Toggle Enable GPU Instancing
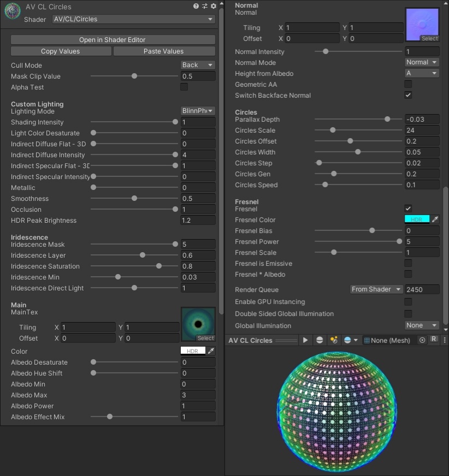Viewport: 449px width, 476px height. [407, 302]
